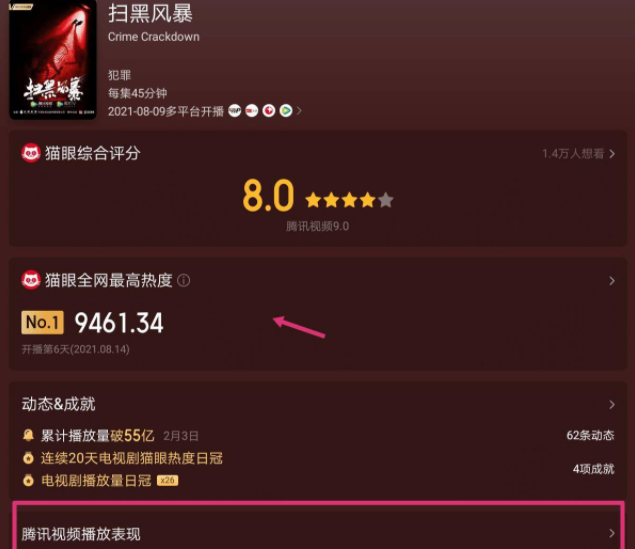
Task: Open the 4项成就 list
Action: (x=593, y=469)
